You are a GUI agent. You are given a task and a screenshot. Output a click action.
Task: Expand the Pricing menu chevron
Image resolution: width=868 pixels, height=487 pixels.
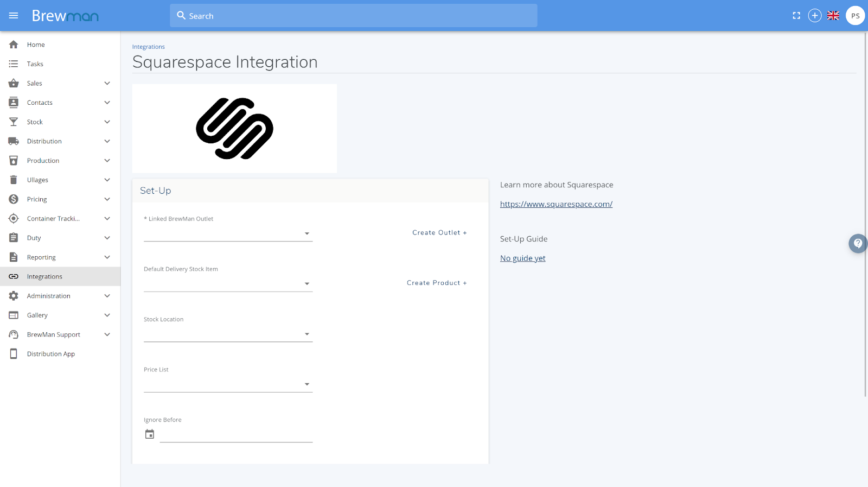(x=107, y=199)
